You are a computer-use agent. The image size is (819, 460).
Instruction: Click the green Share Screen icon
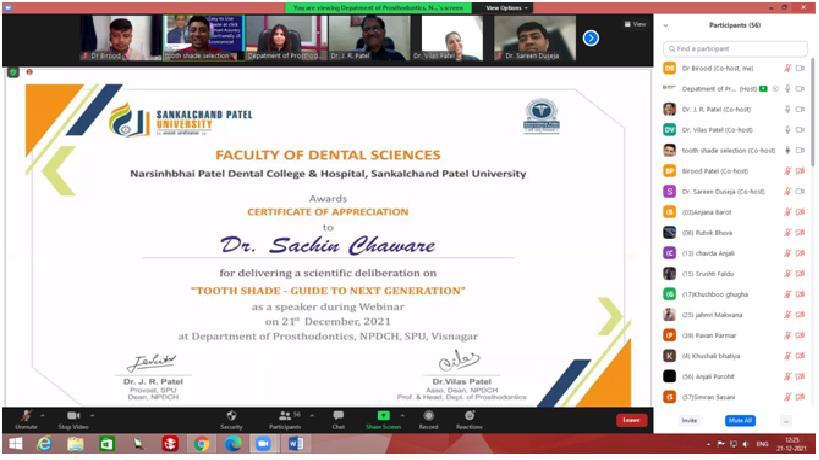coord(383,416)
